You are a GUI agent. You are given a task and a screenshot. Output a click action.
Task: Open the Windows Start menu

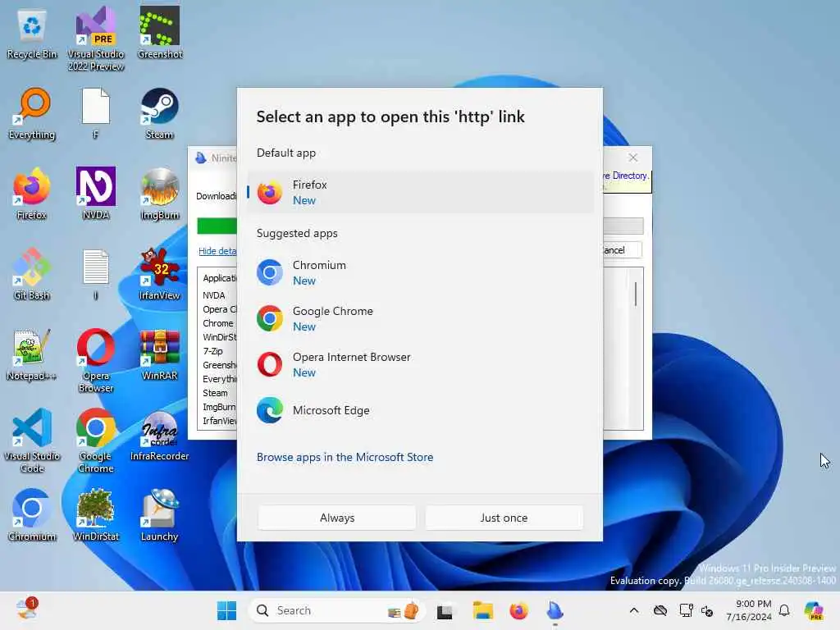[x=226, y=610]
